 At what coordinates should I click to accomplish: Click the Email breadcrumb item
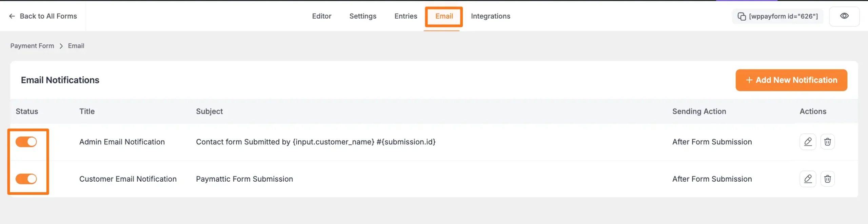click(x=76, y=46)
